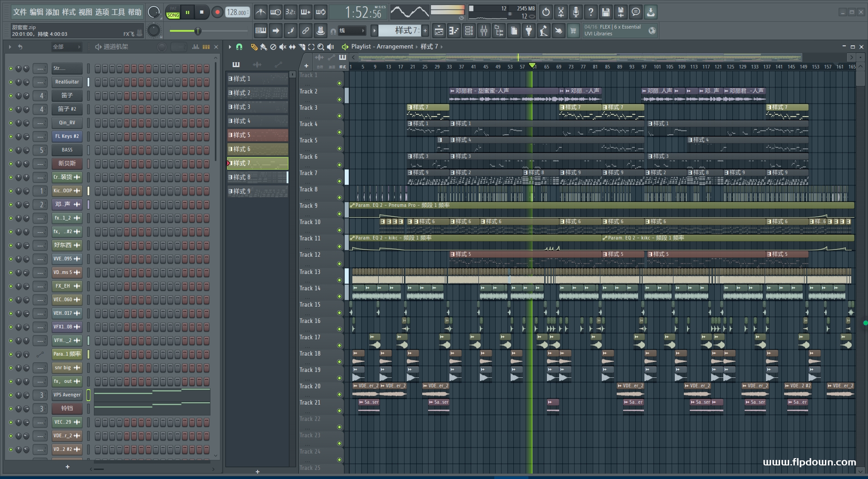Toggle the playlist magnet snap icon
This screenshot has height=479, width=868.
pyautogui.click(x=239, y=47)
